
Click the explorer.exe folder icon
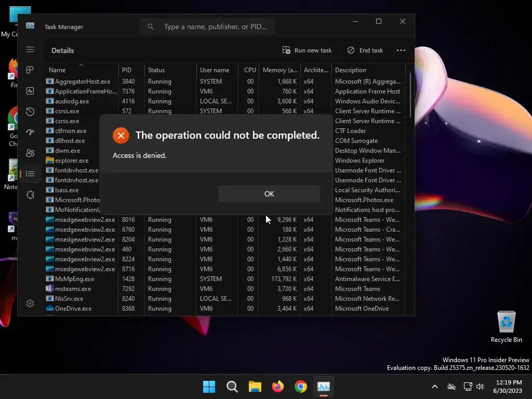coord(50,160)
